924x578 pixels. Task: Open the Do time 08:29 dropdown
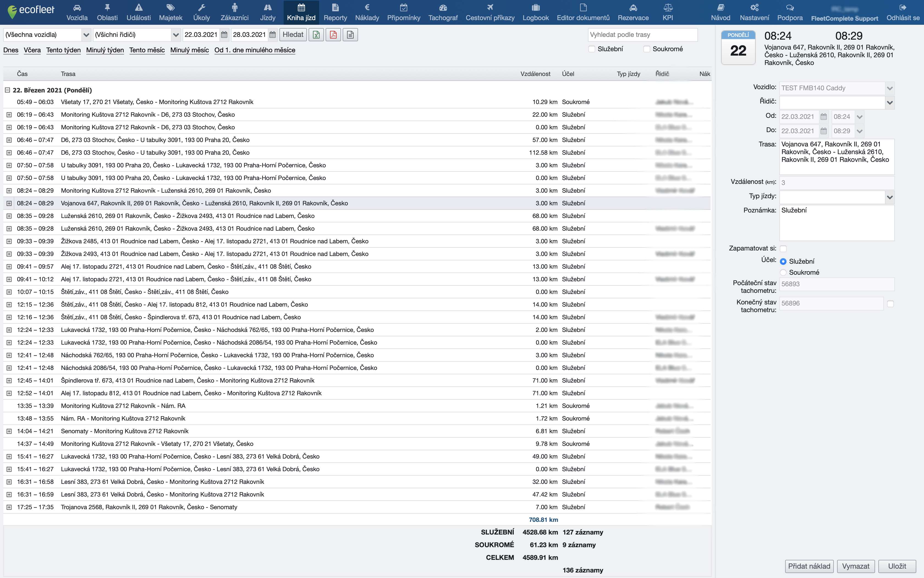[859, 131]
